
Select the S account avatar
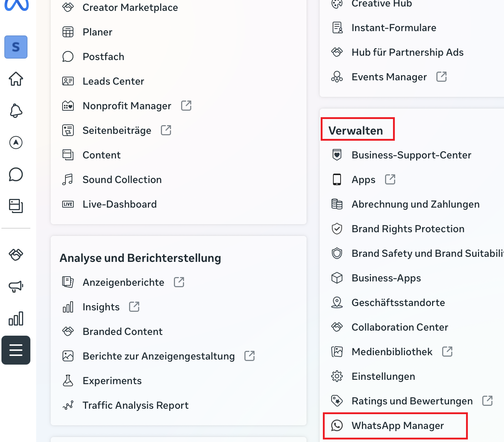(16, 47)
